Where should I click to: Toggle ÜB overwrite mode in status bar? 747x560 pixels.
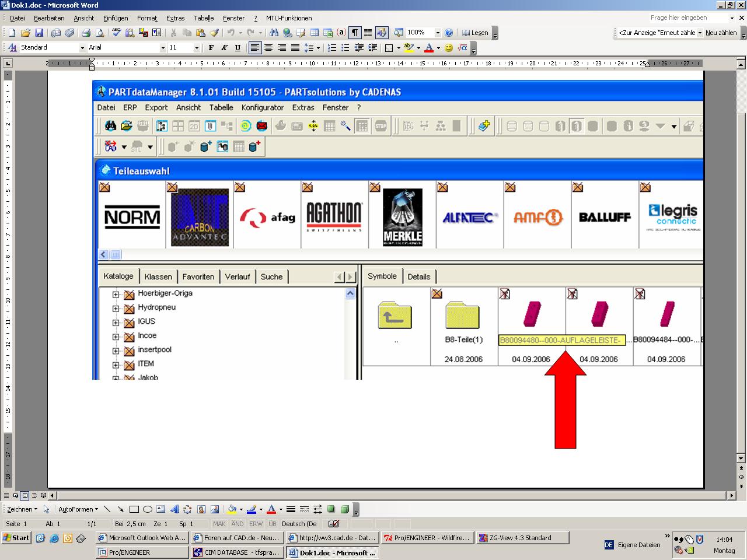coord(273,524)
